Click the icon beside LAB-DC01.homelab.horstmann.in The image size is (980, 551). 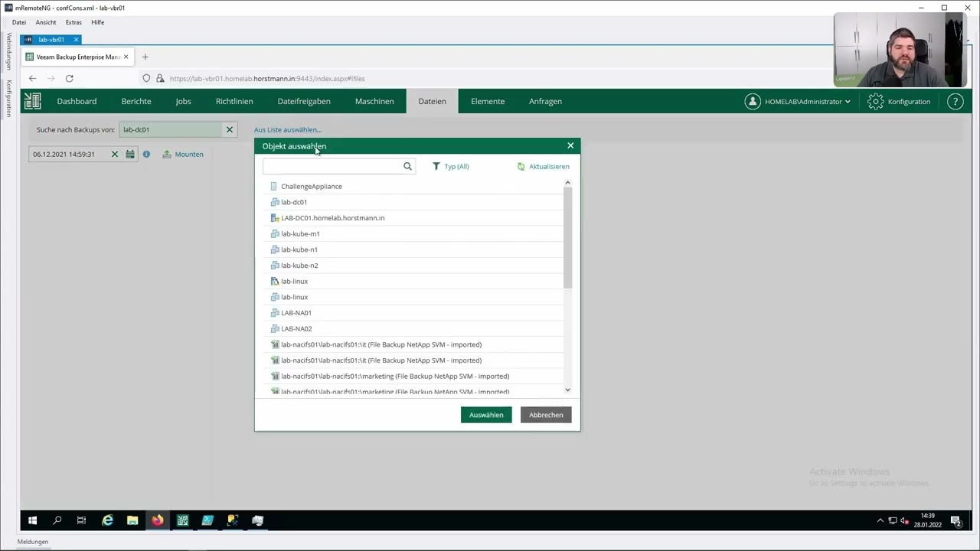(x=275, y=218)
